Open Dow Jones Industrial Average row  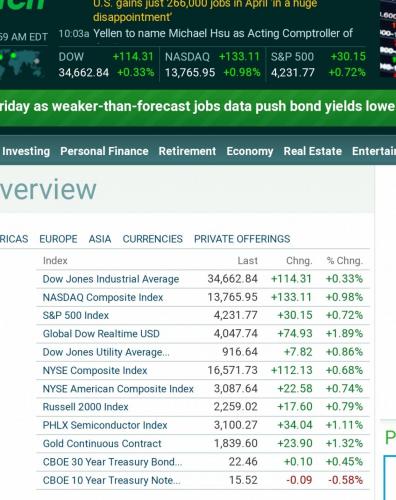[x=203, y=279]
